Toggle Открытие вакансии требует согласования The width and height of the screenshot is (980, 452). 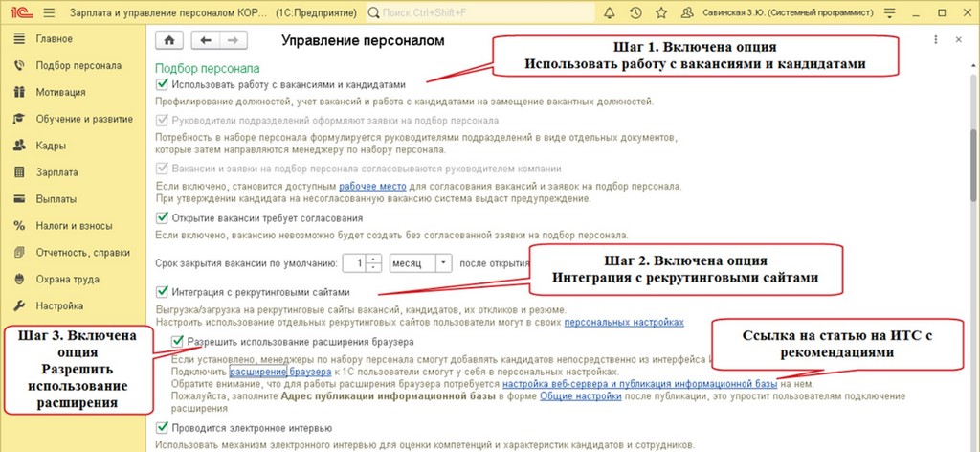pyautogui.click(x=163, y=218)
